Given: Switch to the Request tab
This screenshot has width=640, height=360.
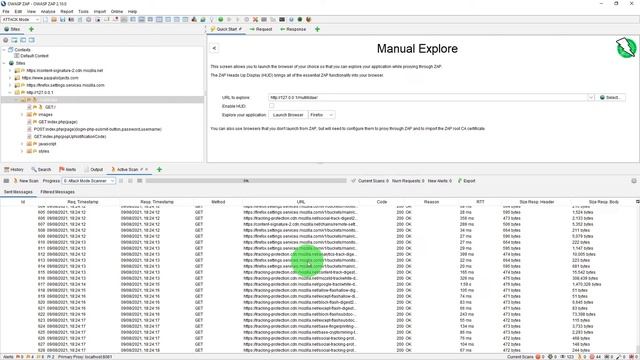Looking at the screenshot, I should tap(261, 29).
